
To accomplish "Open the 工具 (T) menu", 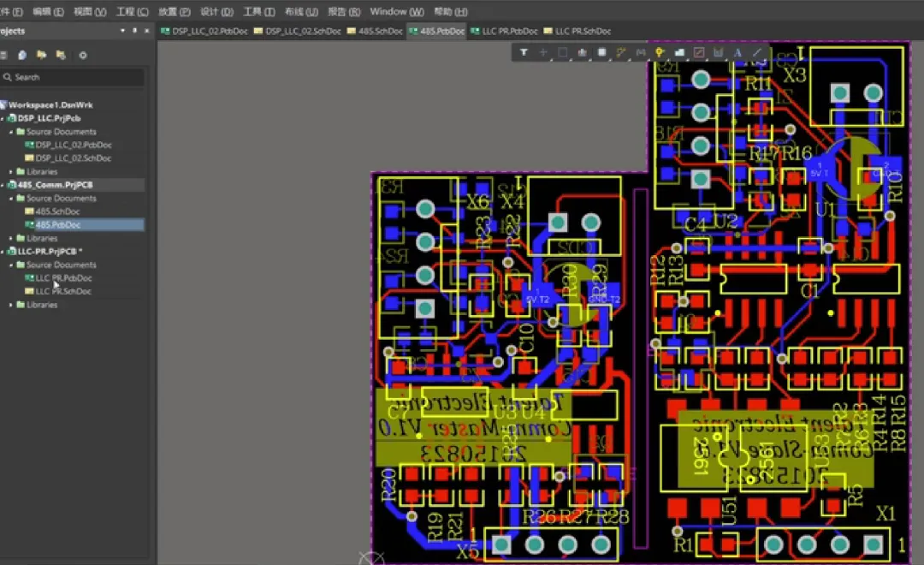I will pyautogui.click(x=258, y=12).
